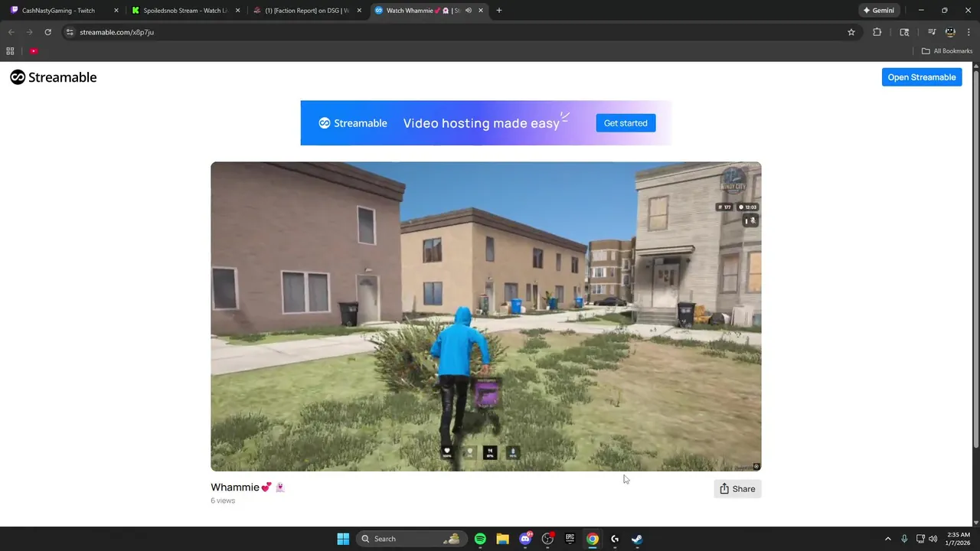
Task: Open File Explorer from the taskbar
Action: click(502, 539)
